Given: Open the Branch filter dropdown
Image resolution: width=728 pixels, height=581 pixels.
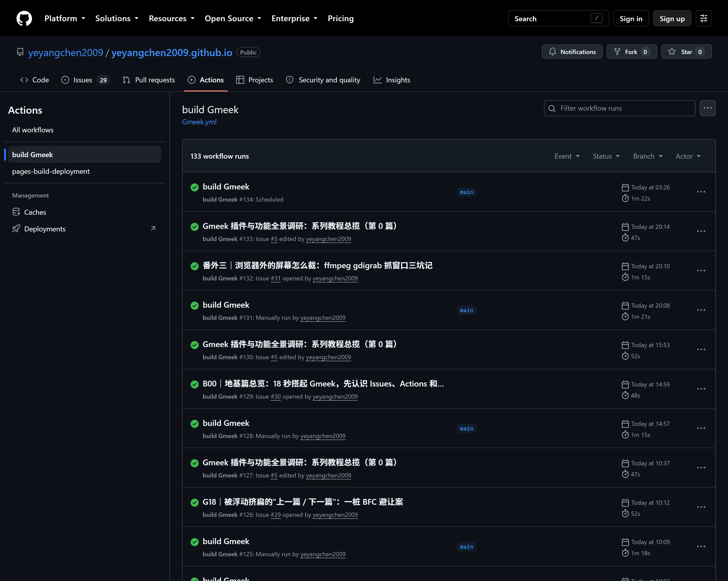Looking at the screenshot, I should click(x=648, y=156).
